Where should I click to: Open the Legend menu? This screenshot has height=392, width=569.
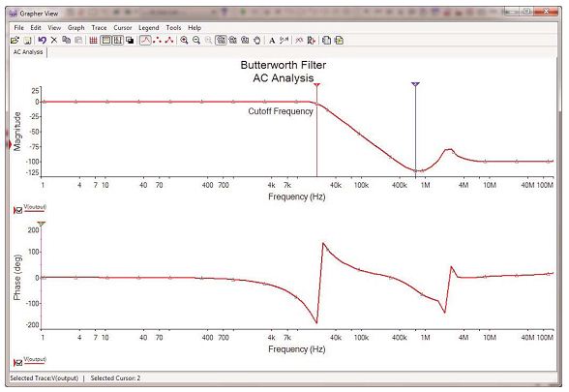149,27
